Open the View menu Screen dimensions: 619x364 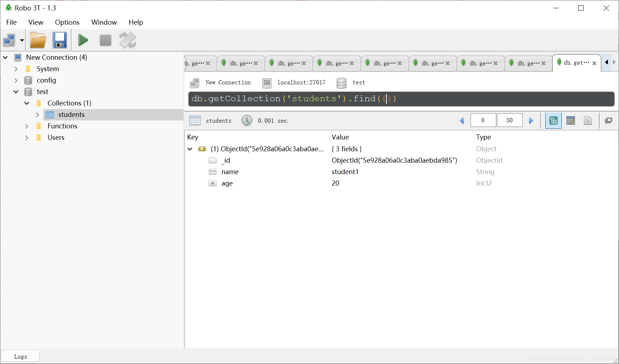pyautogui.click(x=36, y=22)
